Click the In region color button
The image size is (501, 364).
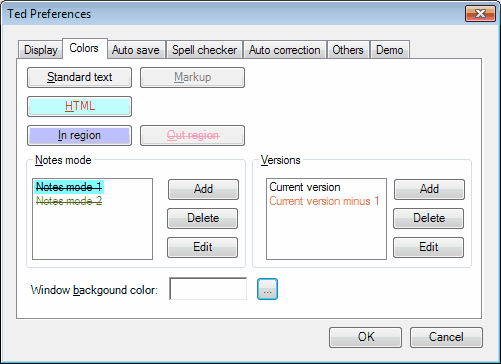point(79,135)
